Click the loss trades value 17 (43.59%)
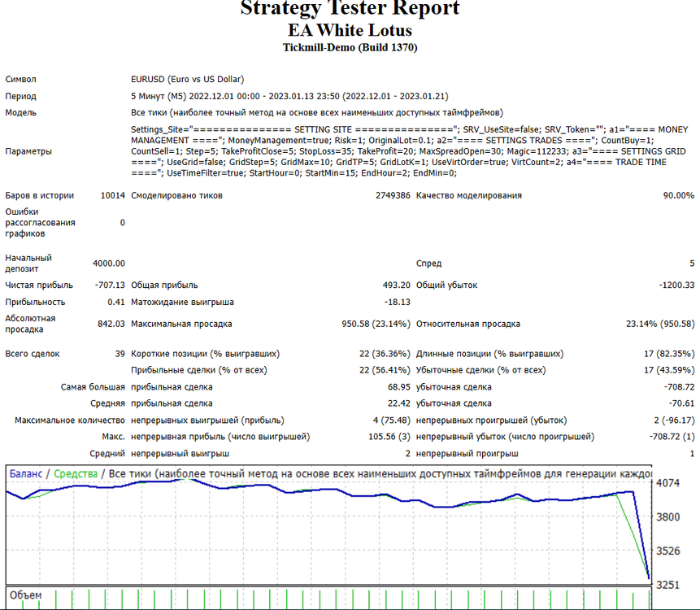The width and height of the screenshot is (700, 610). point(669,370)
